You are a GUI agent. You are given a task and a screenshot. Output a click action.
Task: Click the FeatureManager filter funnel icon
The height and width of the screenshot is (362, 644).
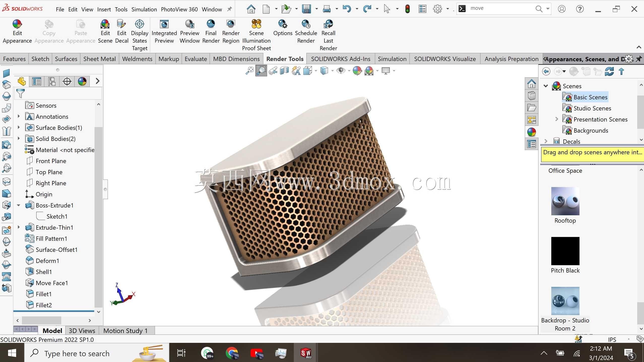coord(20,94)
